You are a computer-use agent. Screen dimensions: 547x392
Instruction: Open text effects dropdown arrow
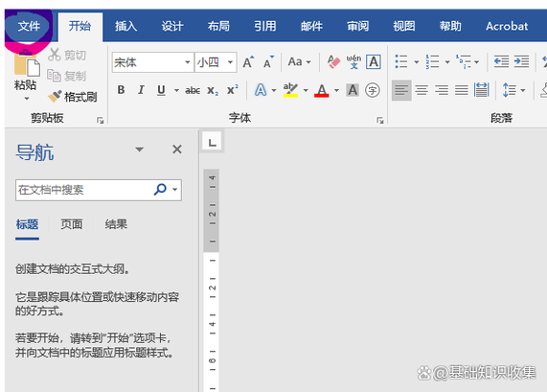[274, 90]
